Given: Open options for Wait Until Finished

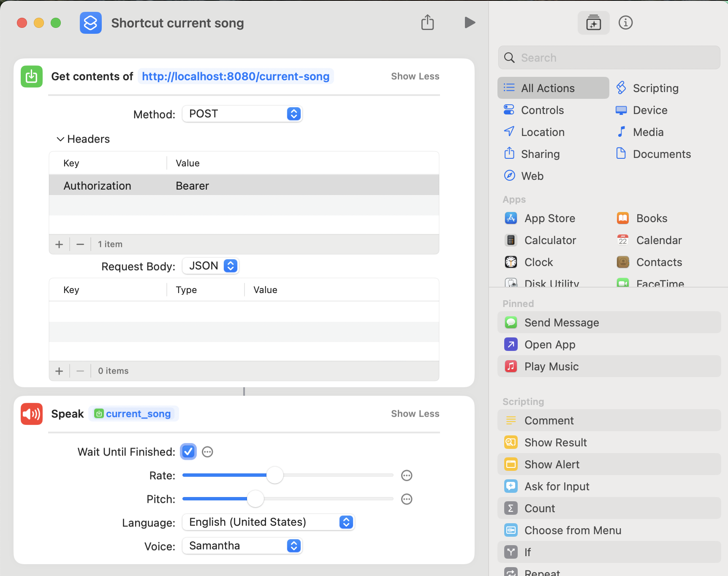Looking at the screenshot, I should coord(207,452).
